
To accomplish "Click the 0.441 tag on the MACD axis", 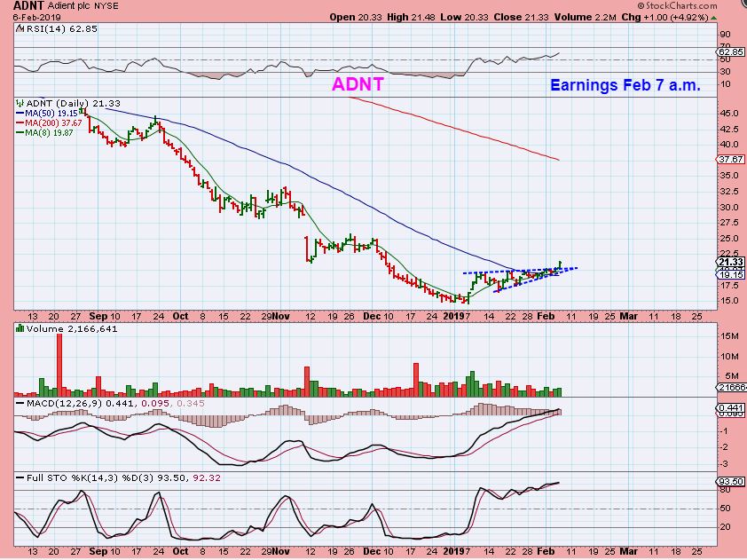I will [731, 408].
